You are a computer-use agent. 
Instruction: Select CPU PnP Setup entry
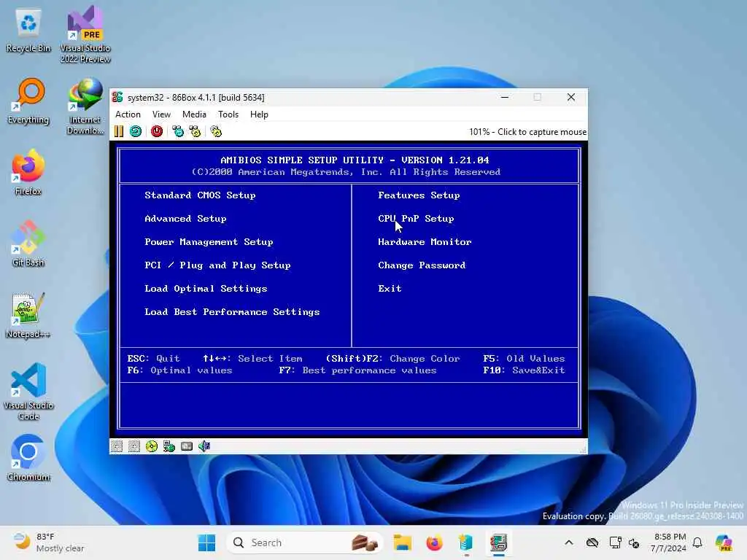[416, 219]
